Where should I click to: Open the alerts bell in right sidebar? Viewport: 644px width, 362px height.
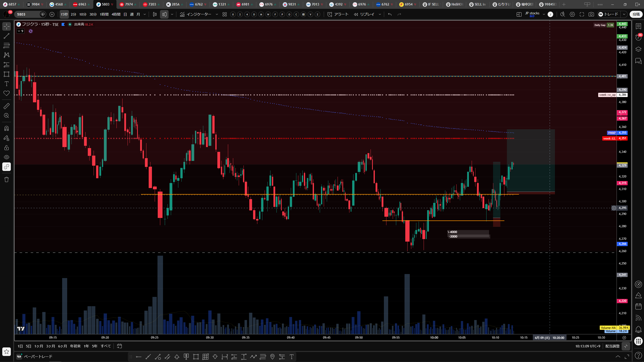pos(638,329)
